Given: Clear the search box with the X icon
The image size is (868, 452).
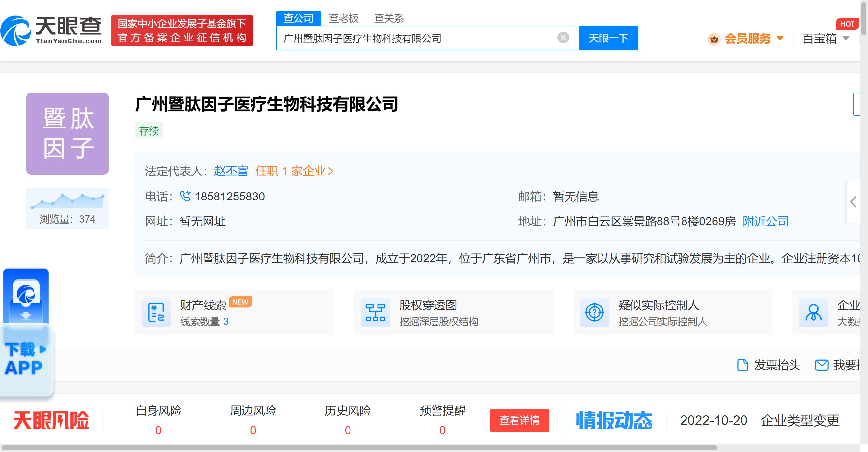Looking at the screenshot, I should point(563,38).
